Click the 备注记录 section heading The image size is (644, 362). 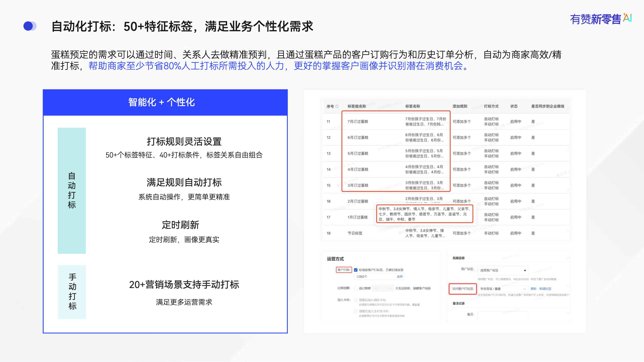click(x=458, y=303)
